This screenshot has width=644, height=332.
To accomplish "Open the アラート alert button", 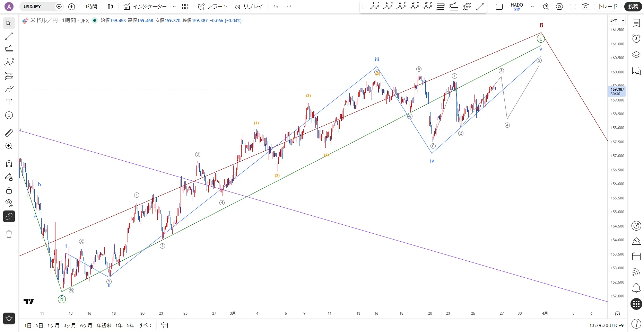I will click(x=212, y=7).
